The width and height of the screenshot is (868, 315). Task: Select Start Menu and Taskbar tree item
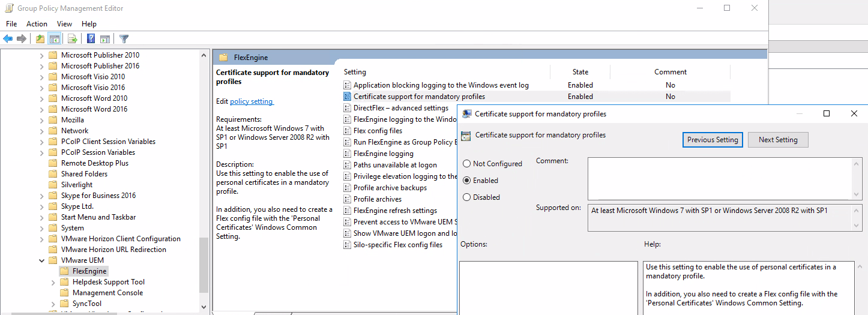[98, 217]
